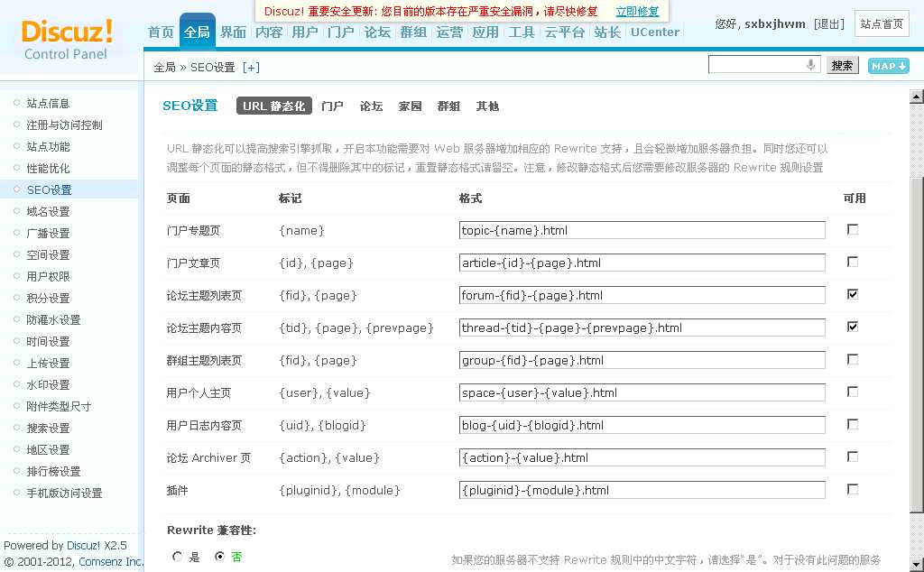The width and height of the screenshot is (924, 572).
Task: Follow the 立即修复 security update link
Action: (637, 12)
